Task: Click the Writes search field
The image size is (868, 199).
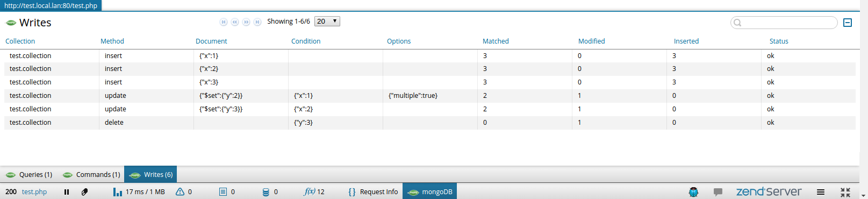Action: (784, 23)
